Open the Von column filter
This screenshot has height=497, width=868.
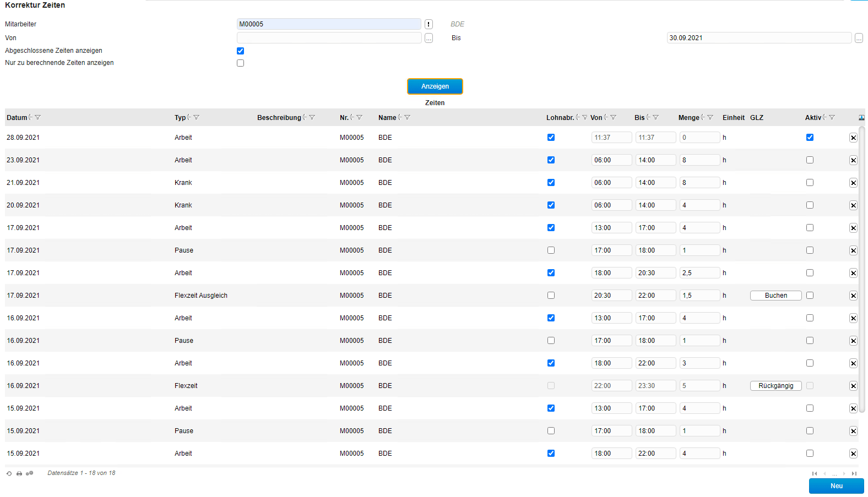click(x=613, y=117)
